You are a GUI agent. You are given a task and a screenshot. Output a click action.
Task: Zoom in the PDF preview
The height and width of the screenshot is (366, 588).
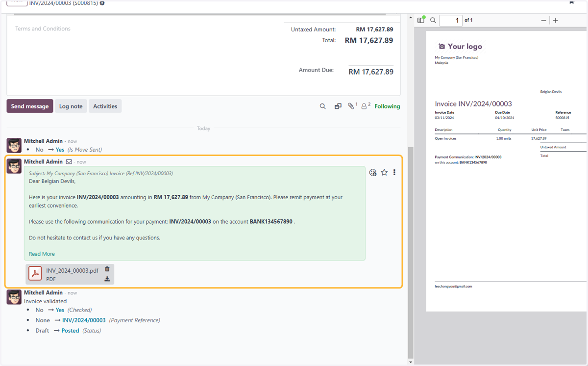pyautogui.click(x=556, y=20)
